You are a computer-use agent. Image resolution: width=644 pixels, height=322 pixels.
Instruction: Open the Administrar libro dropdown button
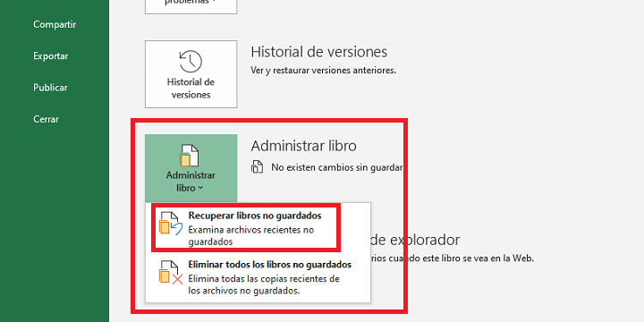[x=191, y=168]
